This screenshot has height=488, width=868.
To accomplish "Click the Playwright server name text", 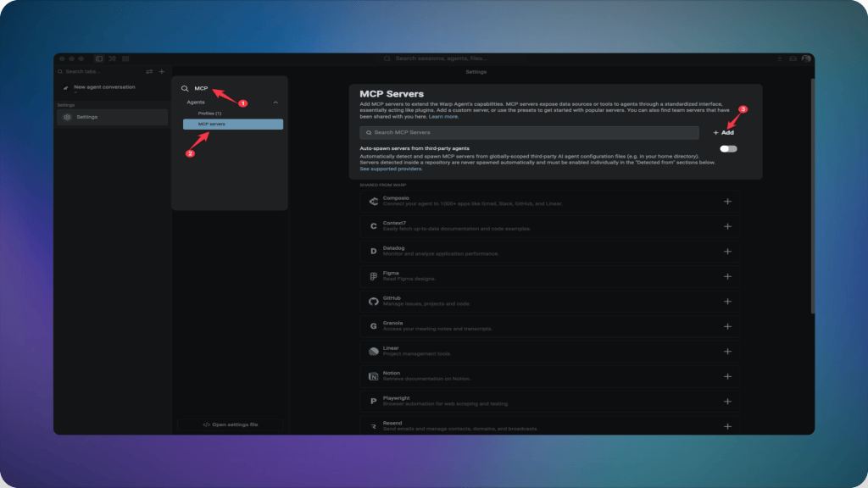I will coord(397,398).
